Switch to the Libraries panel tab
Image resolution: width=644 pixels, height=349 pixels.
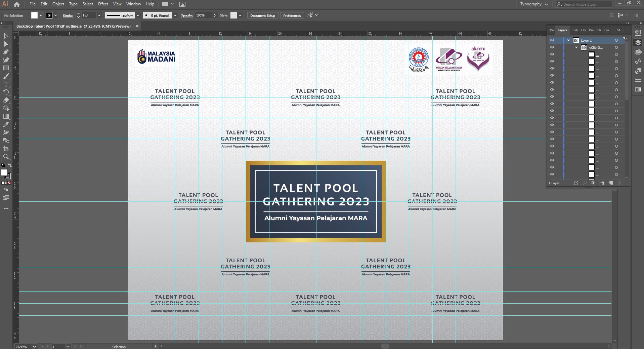(x=575, y=30)
